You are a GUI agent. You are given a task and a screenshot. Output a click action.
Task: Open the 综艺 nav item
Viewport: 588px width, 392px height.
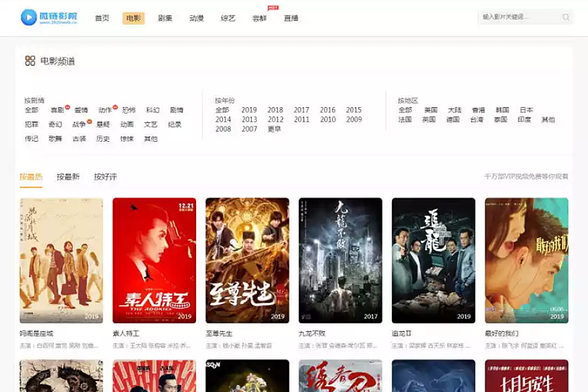228,18
